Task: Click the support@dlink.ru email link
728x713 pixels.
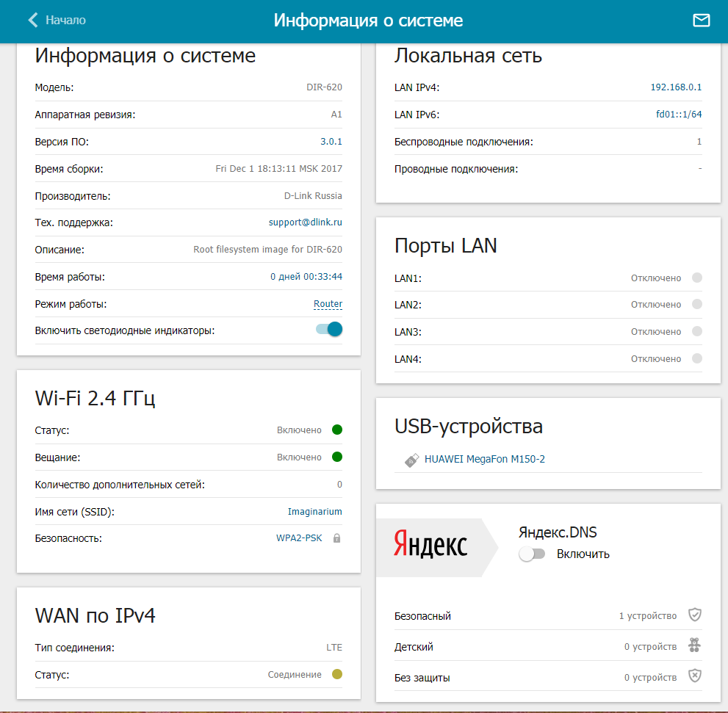Action: point(306,222)
